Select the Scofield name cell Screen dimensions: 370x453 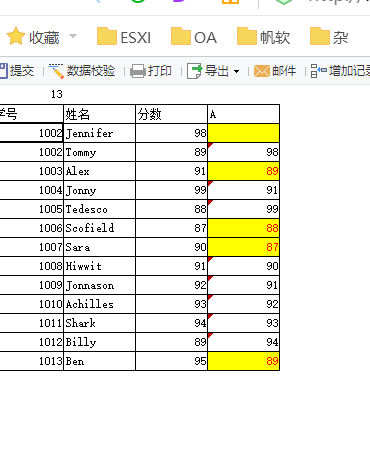click(x=99, y=228)
